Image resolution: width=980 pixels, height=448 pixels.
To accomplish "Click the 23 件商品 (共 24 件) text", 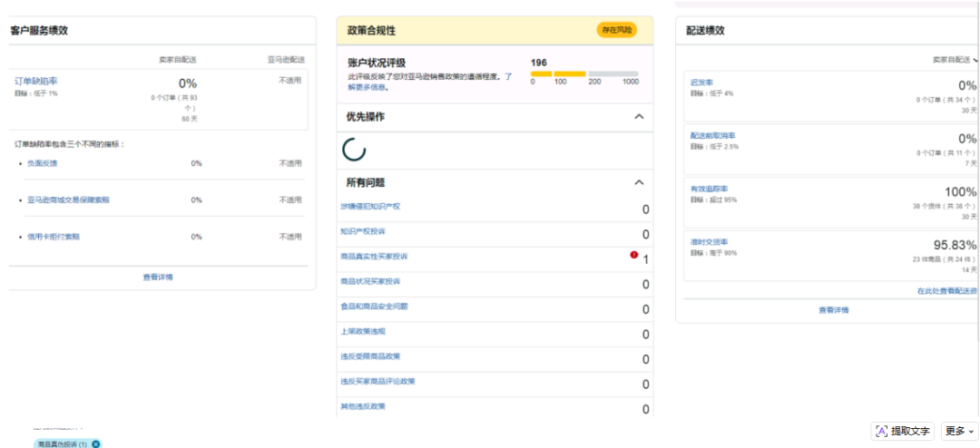I will (944, 258).
